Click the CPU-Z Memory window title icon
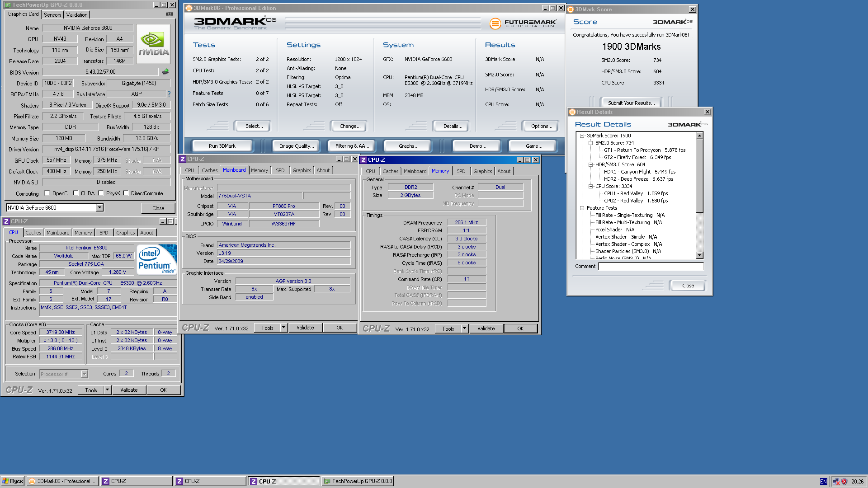868x488 pixels. coord(363,160)
